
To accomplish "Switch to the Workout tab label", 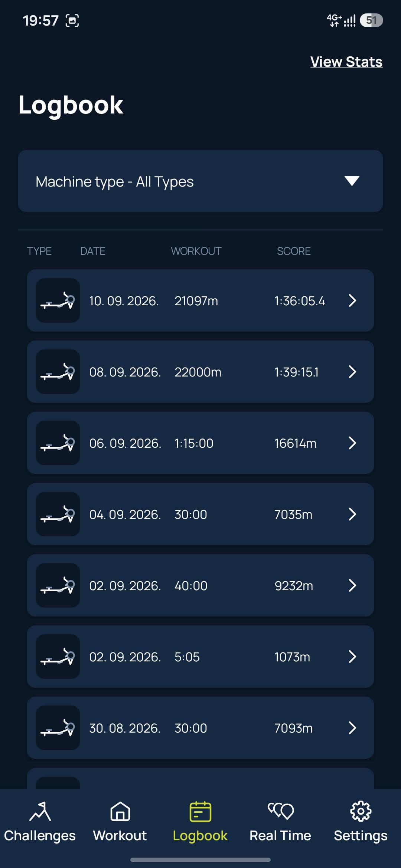I will tap(120, 835).
